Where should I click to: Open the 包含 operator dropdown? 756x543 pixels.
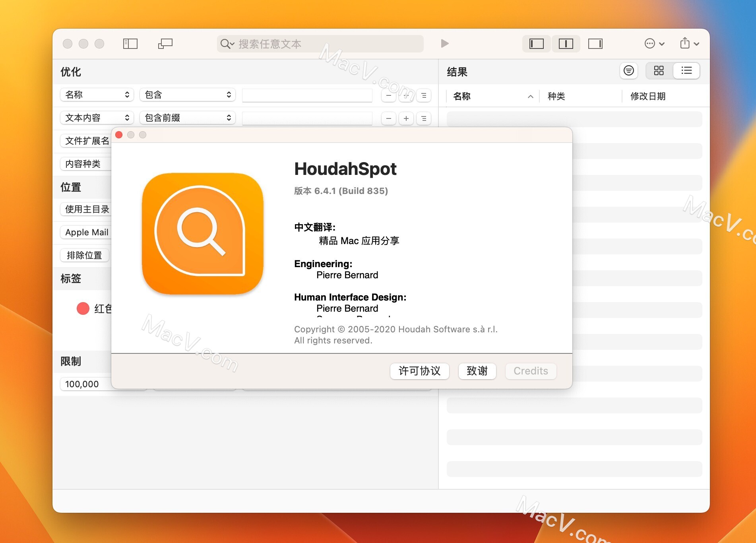[188, 95]
